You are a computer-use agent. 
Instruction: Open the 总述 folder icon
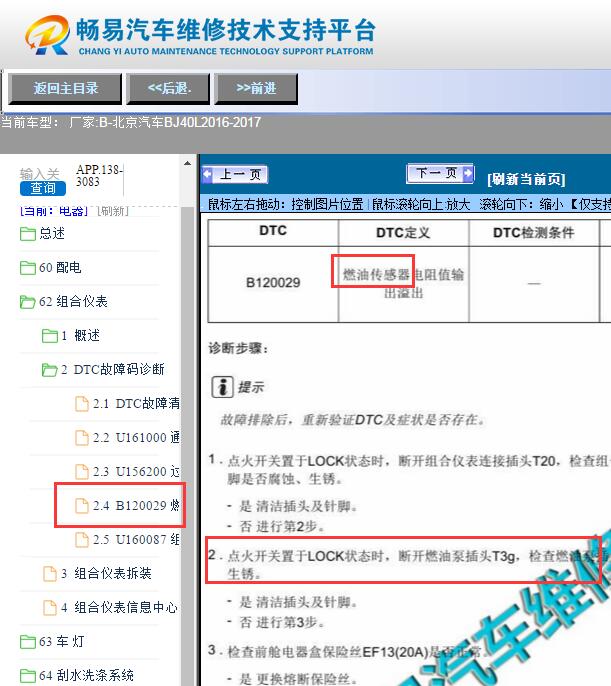click(x=28, y=234)
